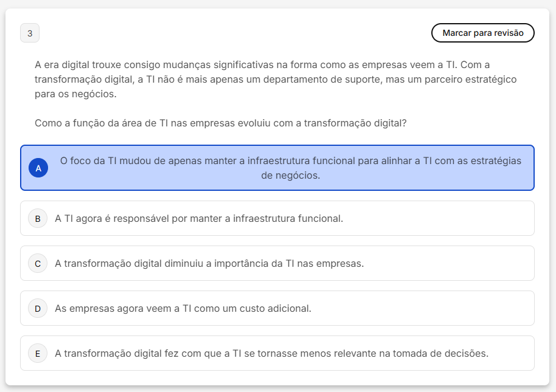Viewport: 556px width, 392px height.
Task: Click the question number 3 badge
Action: pyautogui.click(x=30, y=33)
